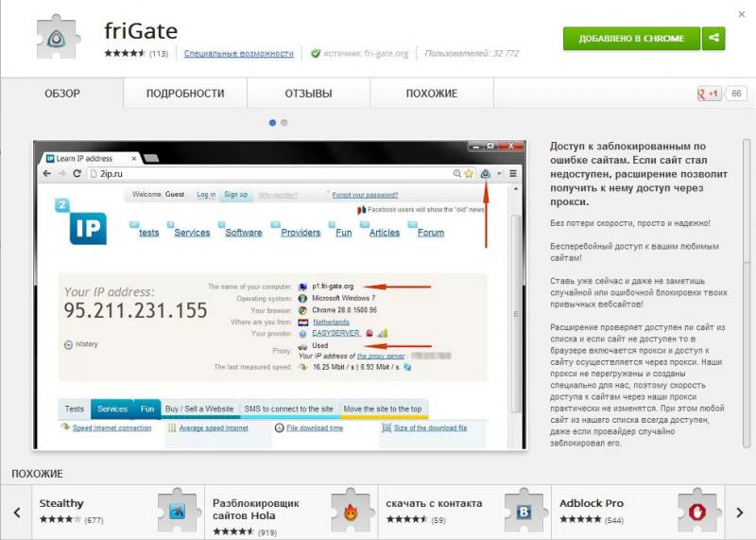Click 'источник: fri-gate.org' text
This screenshot has height=540, width=756.
[x=366, y=54]
